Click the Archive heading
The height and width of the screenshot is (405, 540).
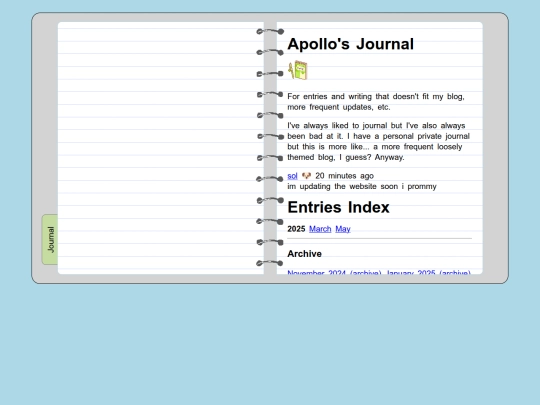[304, 254]
